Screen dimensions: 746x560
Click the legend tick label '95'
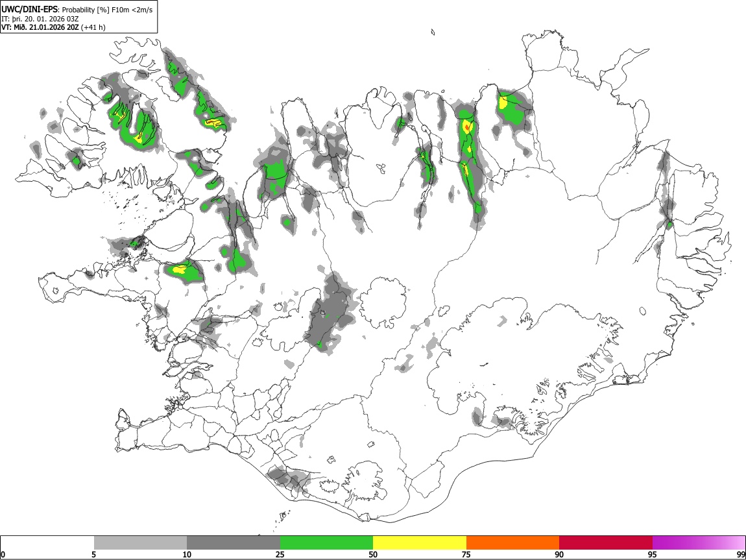tap(652, 554)
